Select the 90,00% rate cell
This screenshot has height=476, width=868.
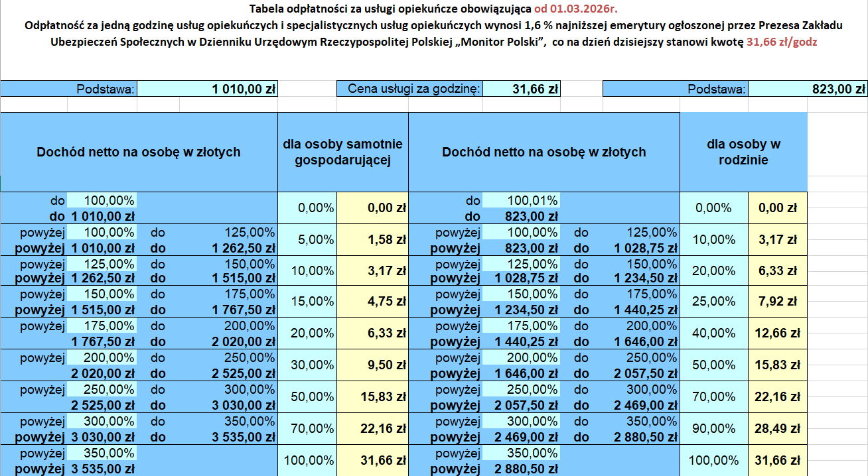(713, 428)
